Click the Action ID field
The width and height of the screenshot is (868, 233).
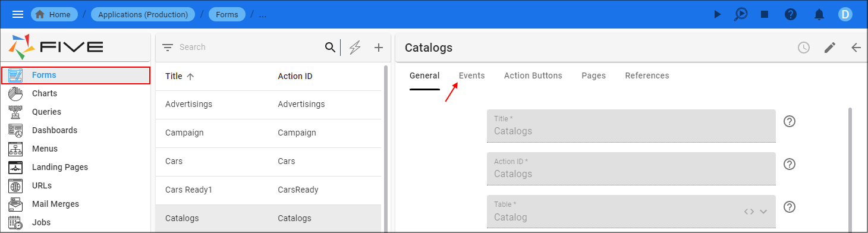click(631, 169)
